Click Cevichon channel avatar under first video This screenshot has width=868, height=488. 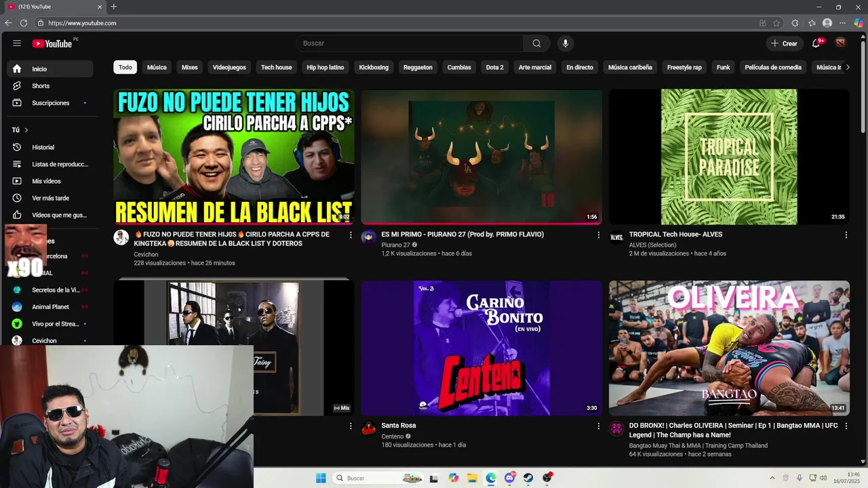pyautogui.click(x=121, y=237)
